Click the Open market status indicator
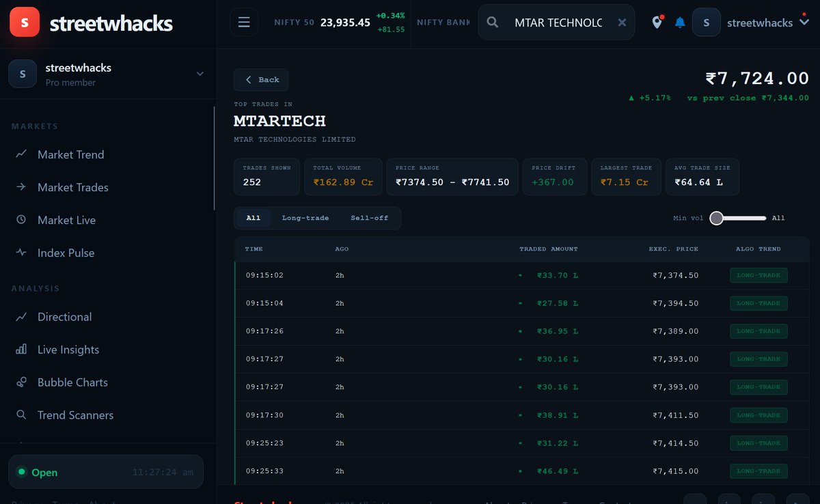 click(38, 473)
